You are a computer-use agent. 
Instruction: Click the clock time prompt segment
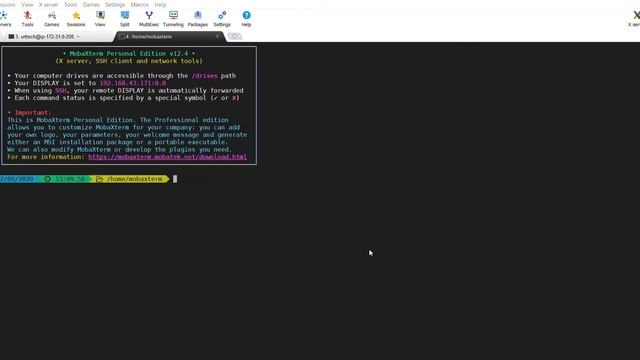pos(65,179)
